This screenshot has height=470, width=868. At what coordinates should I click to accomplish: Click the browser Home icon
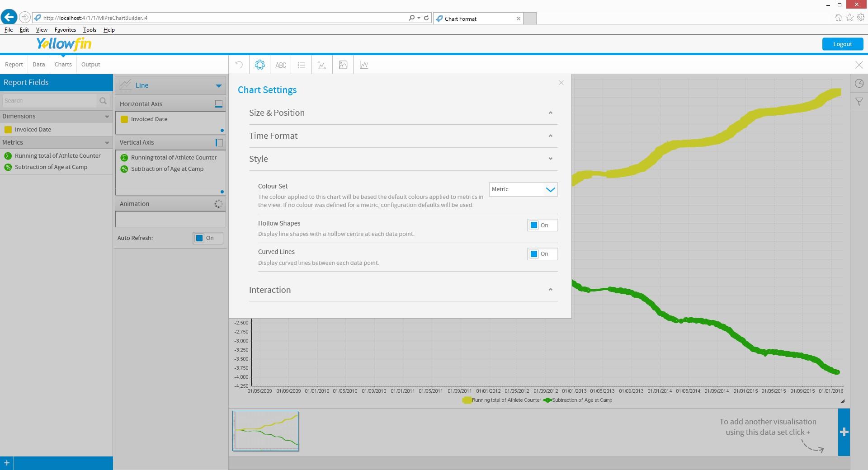[839, 18]
